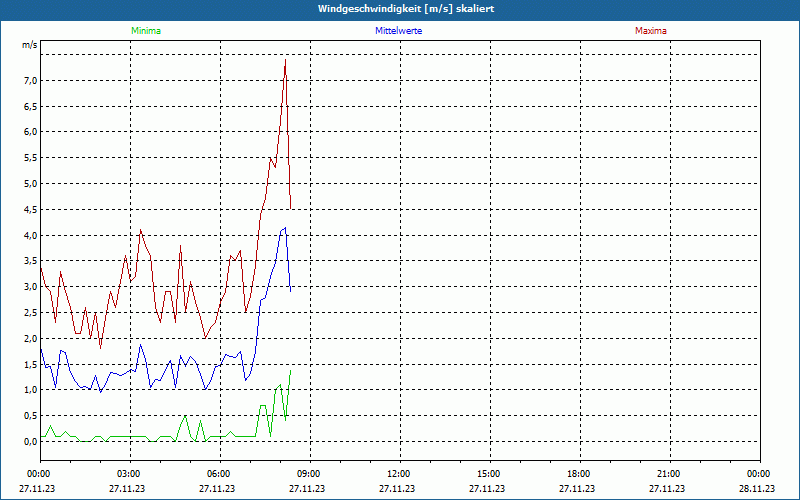800x500 pixels.
Task: Click the 18:00 time axis label
Action: 580,474
